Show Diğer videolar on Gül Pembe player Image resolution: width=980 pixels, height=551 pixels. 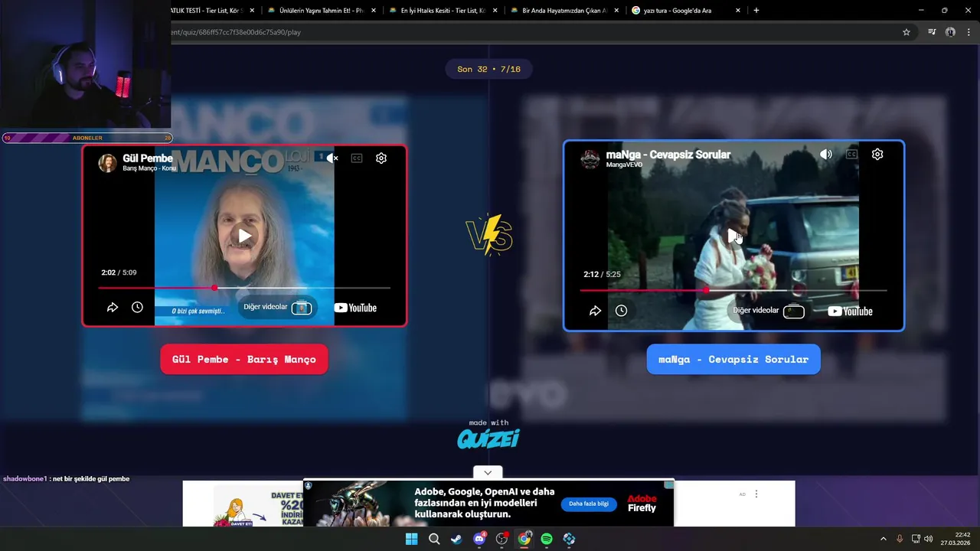[x=277, y=307]
